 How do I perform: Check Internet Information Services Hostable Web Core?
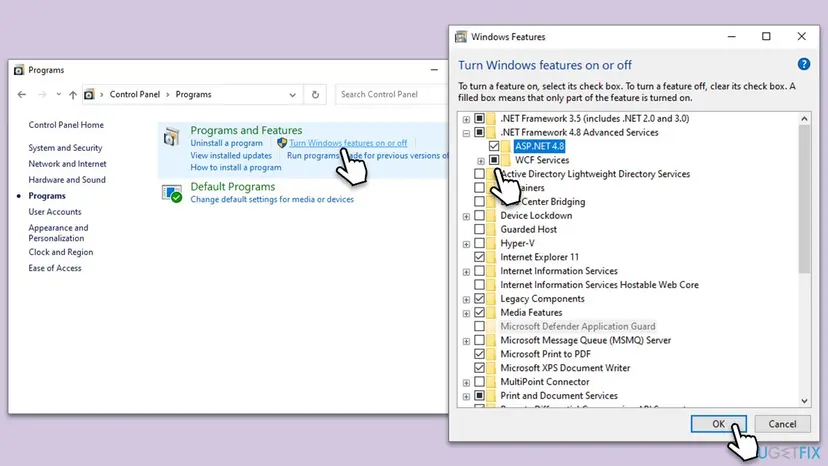[479, 285]
